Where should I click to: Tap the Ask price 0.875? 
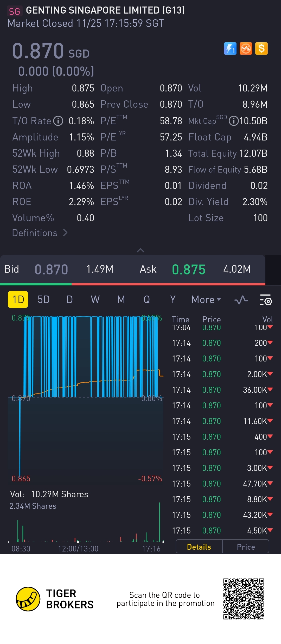pos(189,269)
